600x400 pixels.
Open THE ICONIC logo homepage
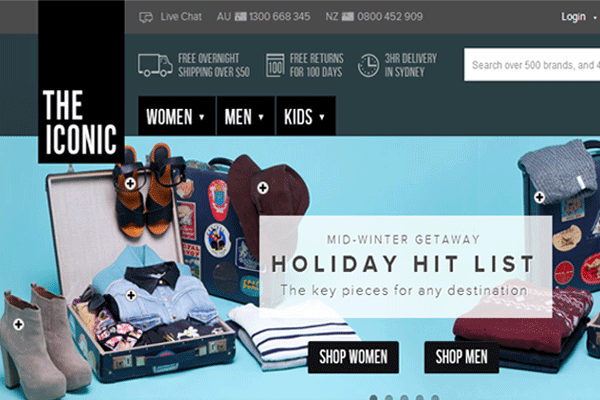[81, 82]
